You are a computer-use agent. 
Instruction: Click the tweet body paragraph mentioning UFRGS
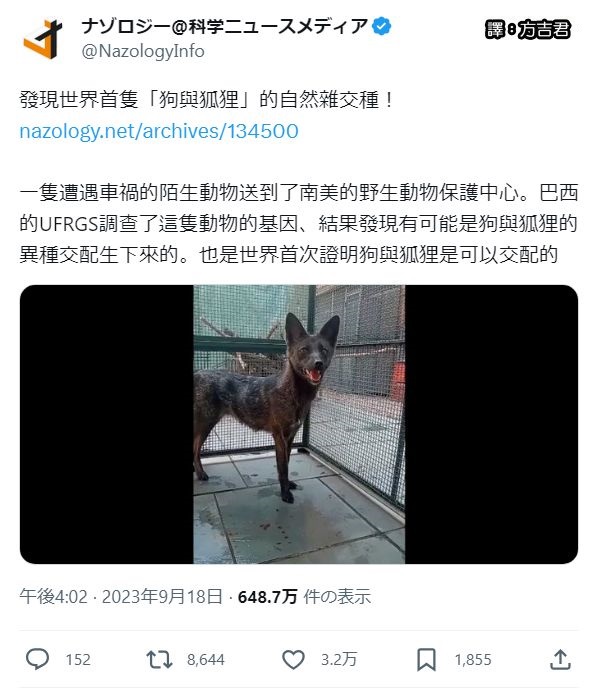coord(299,224)
